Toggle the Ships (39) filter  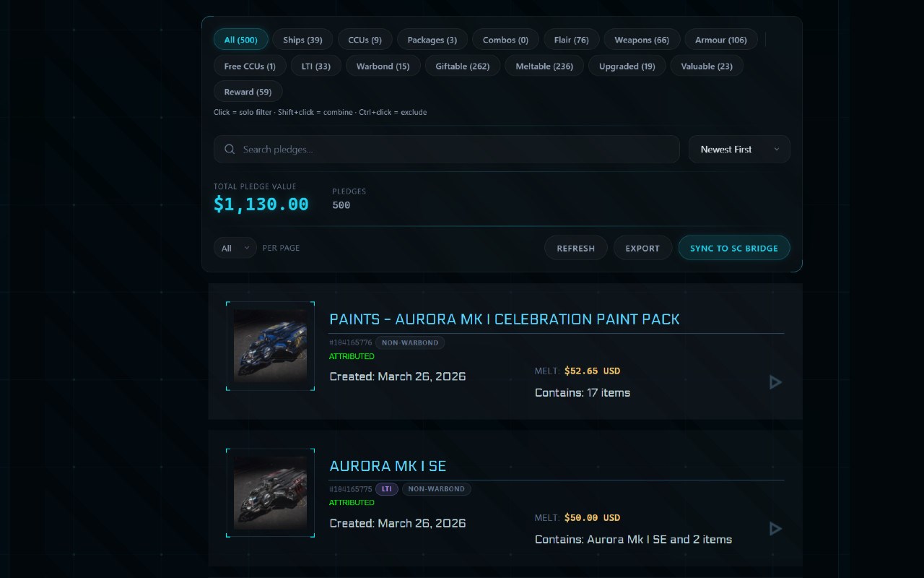302,40
